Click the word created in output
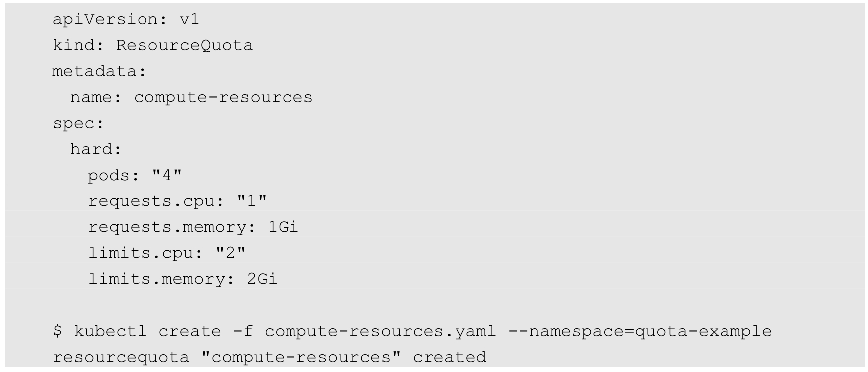 [x=449, y=357]
